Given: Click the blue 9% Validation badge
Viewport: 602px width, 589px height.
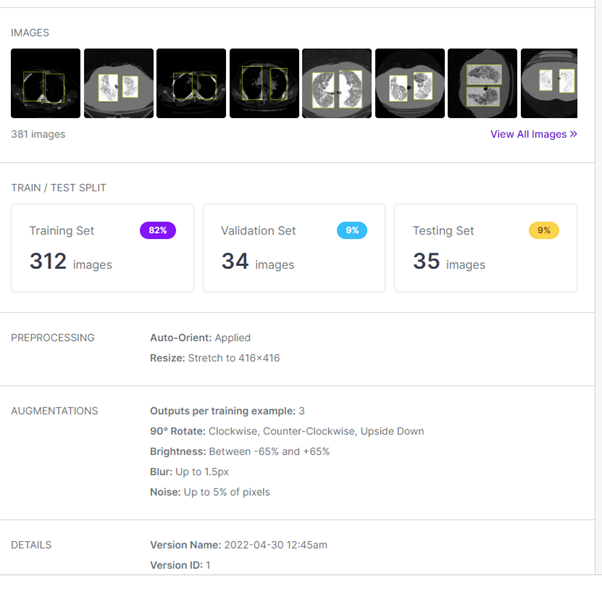Looking at the screenshot, I should tap(352, 230).
